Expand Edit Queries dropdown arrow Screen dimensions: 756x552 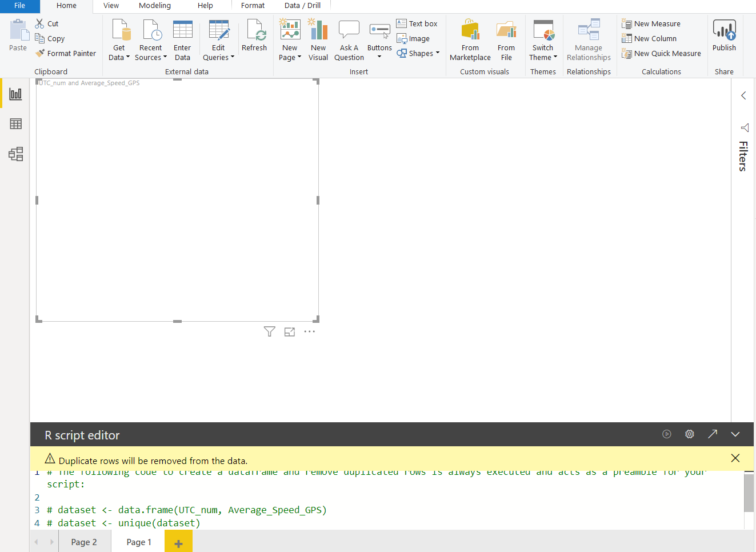233,57
